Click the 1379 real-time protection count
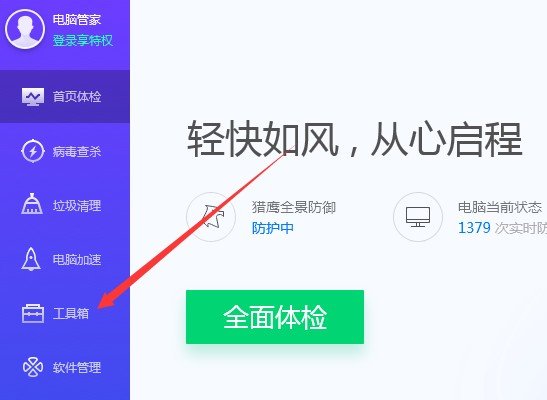 point(474,228)
